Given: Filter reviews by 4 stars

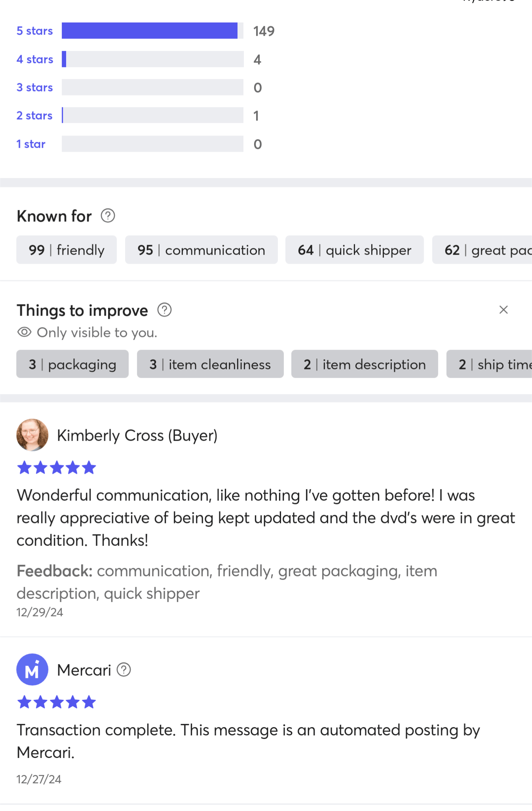Looking at the screenshot, I should click(x=34, y=59).
